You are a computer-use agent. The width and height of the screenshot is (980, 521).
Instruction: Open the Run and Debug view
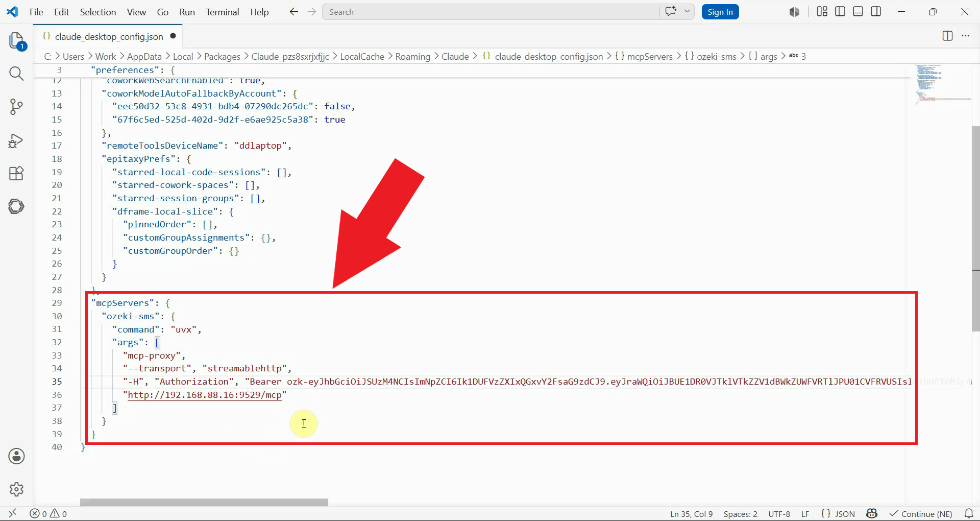[x=16, y=140]
